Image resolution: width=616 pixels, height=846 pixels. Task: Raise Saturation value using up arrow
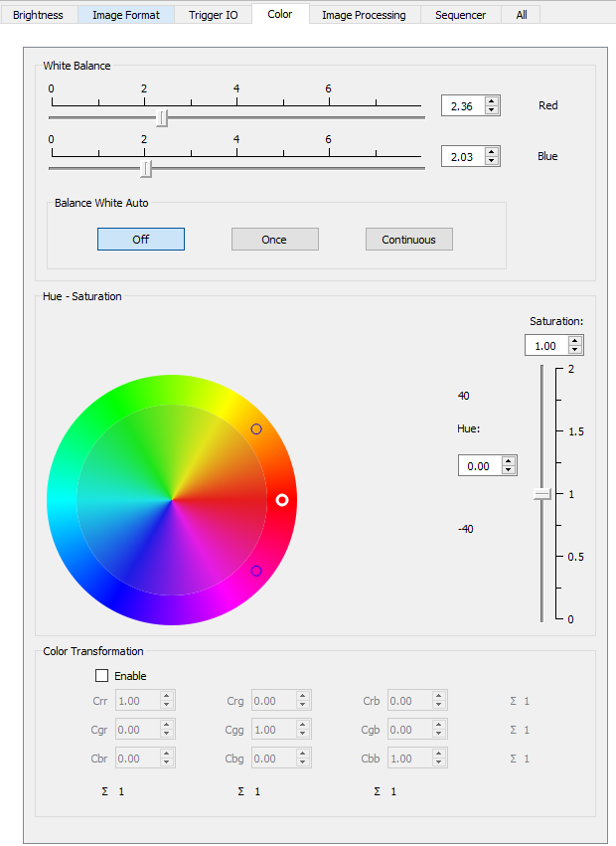click(575, 341)
